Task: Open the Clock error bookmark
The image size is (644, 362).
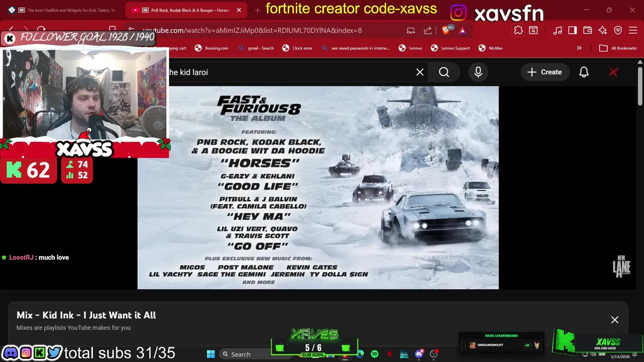Action: pos(297,48)
